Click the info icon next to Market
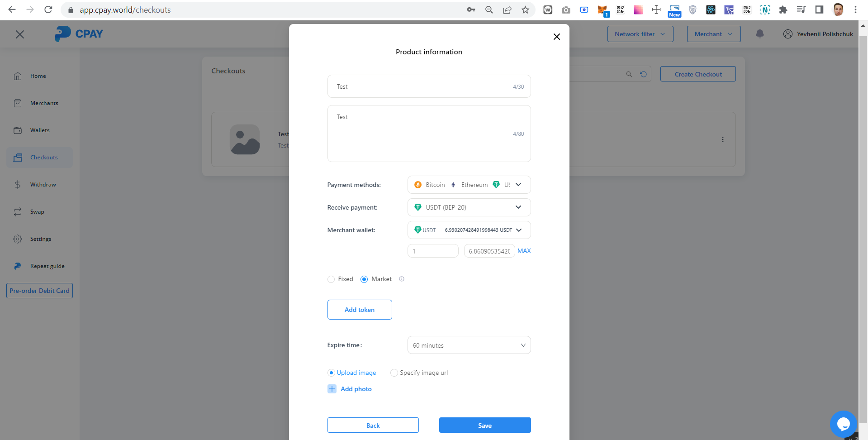 pos(402,279)
